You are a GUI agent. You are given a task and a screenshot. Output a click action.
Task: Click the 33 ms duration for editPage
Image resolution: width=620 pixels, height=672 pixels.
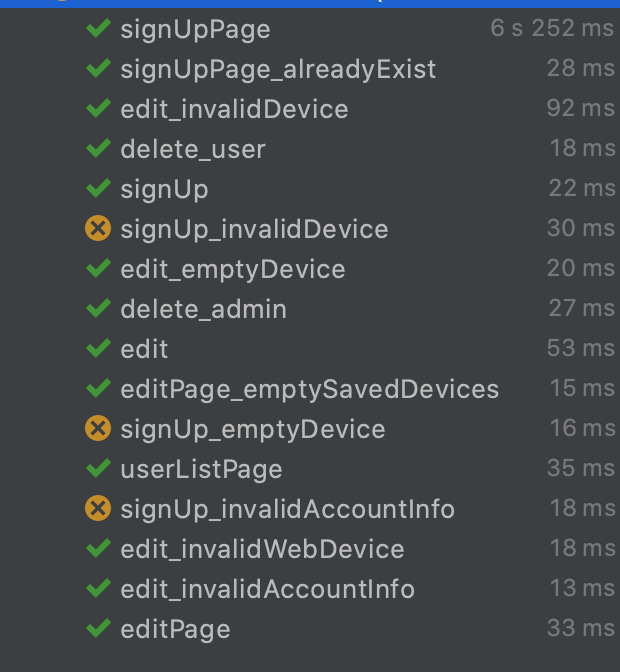(x=581, y=629)
